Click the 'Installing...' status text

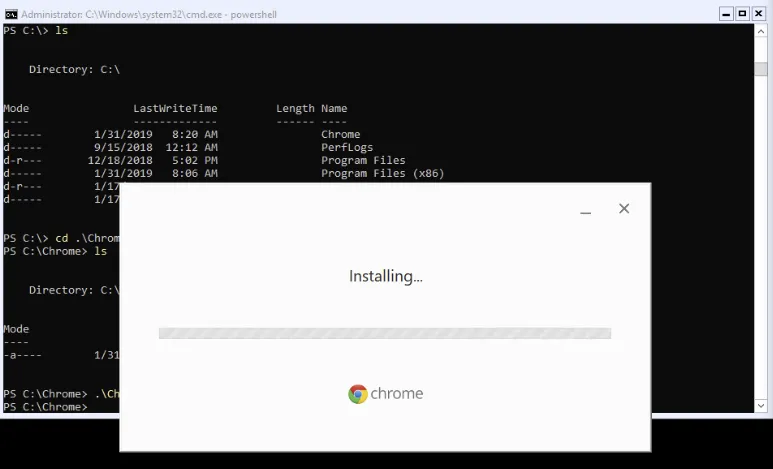pos(386,276)
